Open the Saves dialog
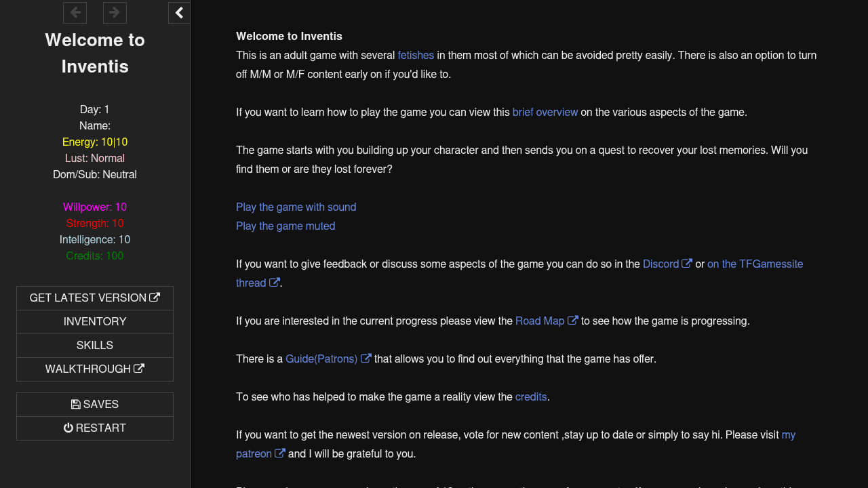868x488 pixels. [x=95, y=405]
